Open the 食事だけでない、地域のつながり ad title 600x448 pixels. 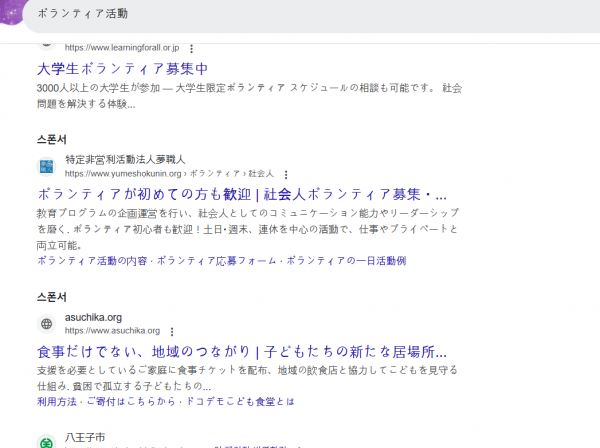point(241,352)
